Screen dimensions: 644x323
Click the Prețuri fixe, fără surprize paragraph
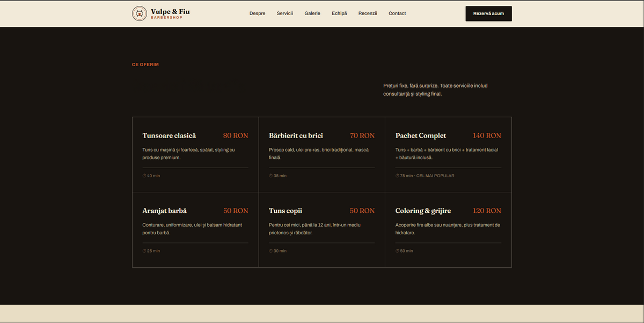click(435, 90)
